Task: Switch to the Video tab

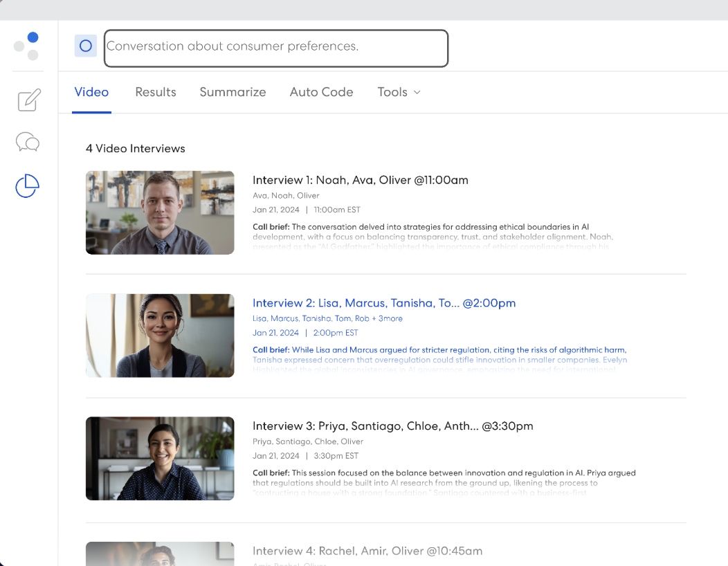Action: pos(91,92)
